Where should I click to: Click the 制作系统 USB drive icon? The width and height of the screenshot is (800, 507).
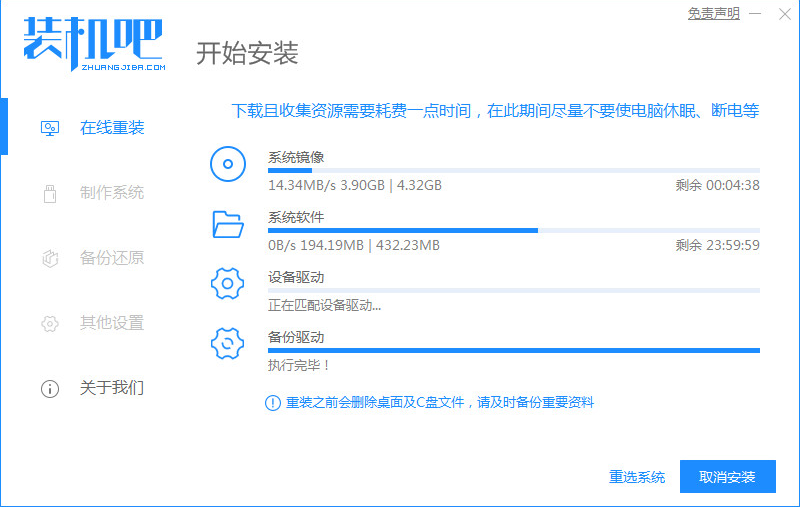click(49, 193)
